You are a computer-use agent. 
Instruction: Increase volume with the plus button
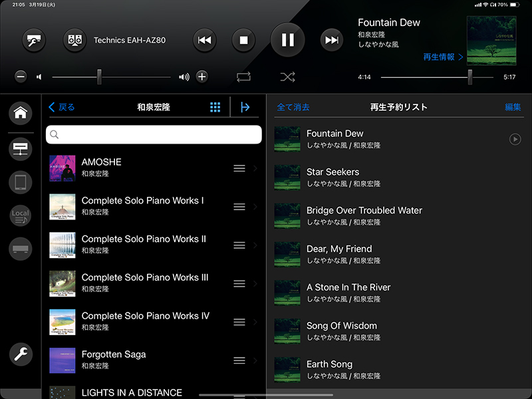coord(202,76)
